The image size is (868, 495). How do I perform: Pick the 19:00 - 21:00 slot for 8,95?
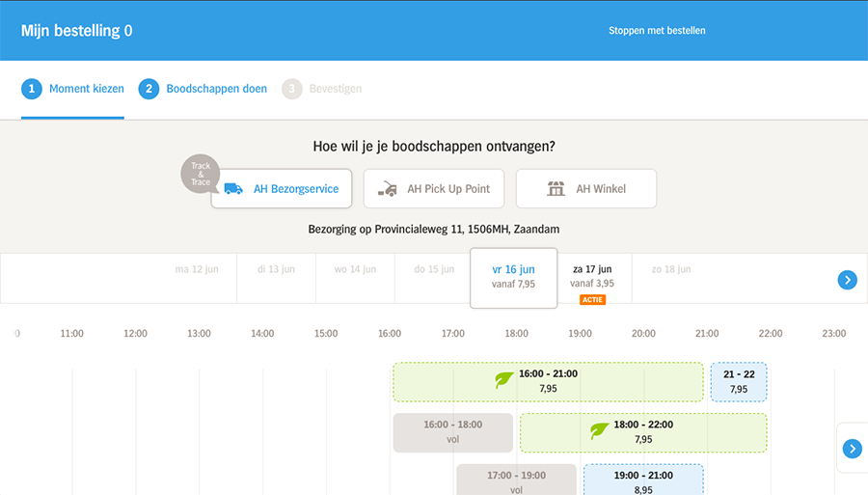click(643, 480)
